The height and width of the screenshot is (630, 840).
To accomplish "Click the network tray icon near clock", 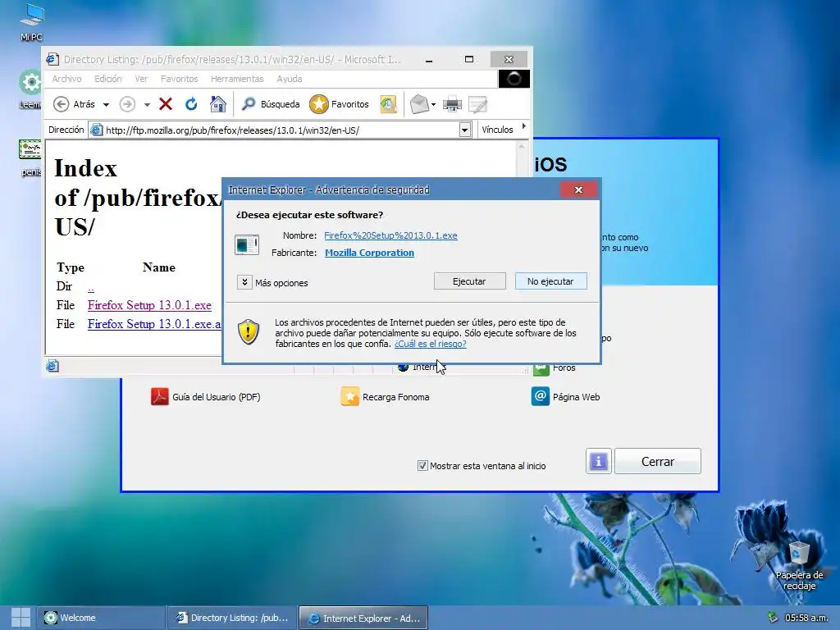I will click(x=772, y=618).
